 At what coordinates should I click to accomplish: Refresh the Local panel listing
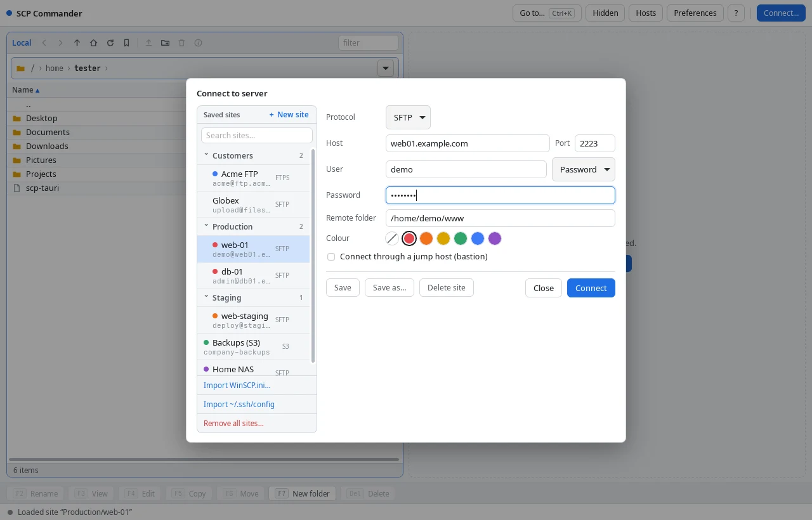(110, 43)
